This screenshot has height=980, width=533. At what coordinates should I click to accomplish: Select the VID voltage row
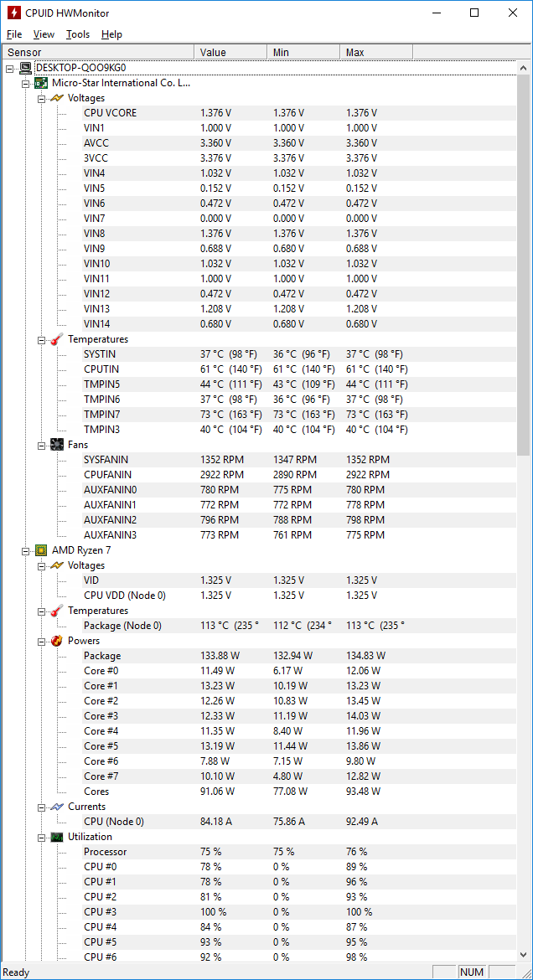(x=299, y=580)
